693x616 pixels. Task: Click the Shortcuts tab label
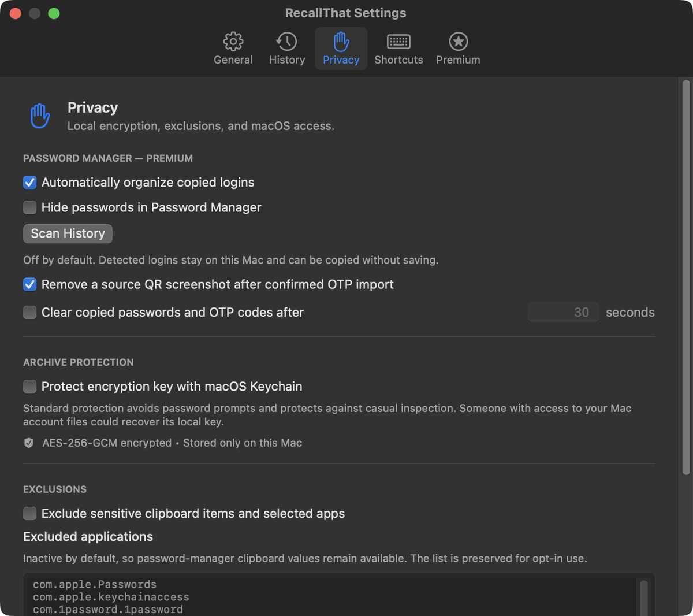pyautogui.click(x=398, y=60)
